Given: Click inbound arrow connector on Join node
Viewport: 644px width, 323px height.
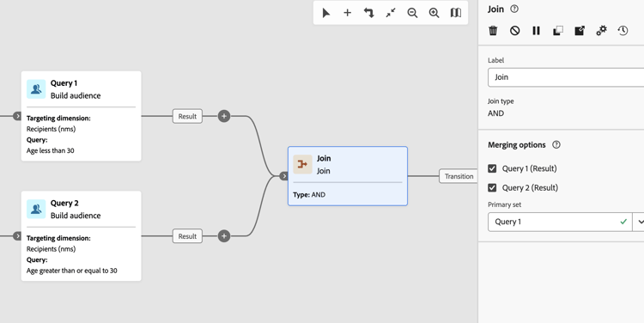Looking at the screenshot, I should click(x=284, y=176).
